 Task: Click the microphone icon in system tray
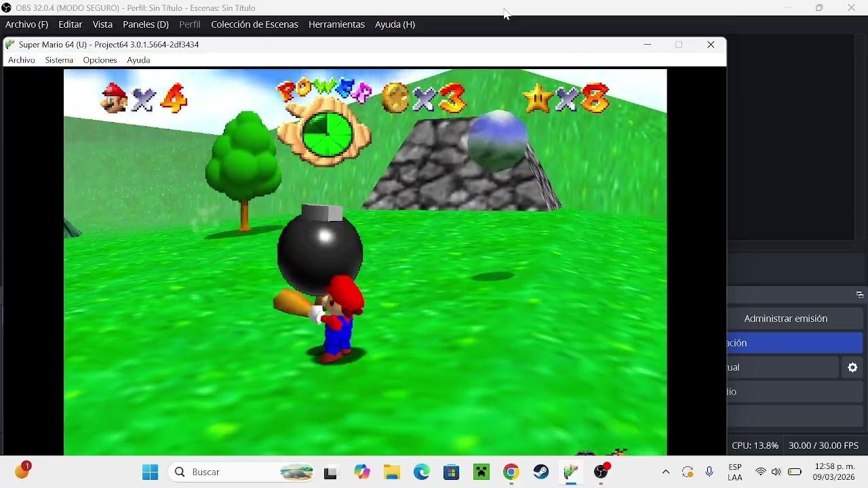click(x=709, y=472)
